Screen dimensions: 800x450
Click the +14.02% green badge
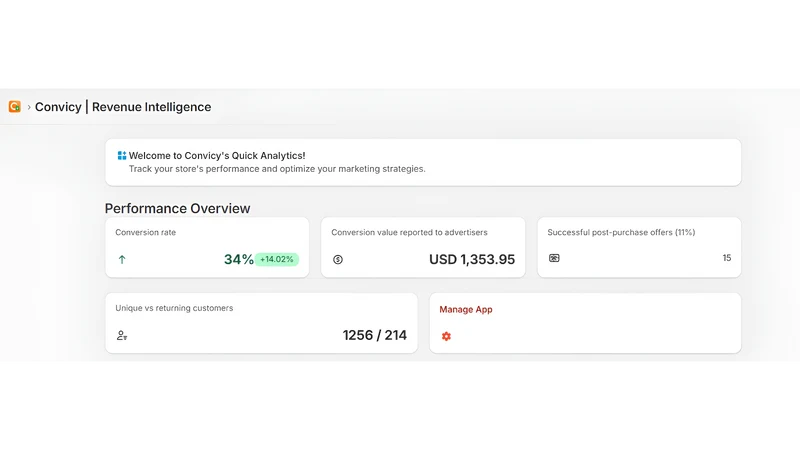tap(277, 259)
